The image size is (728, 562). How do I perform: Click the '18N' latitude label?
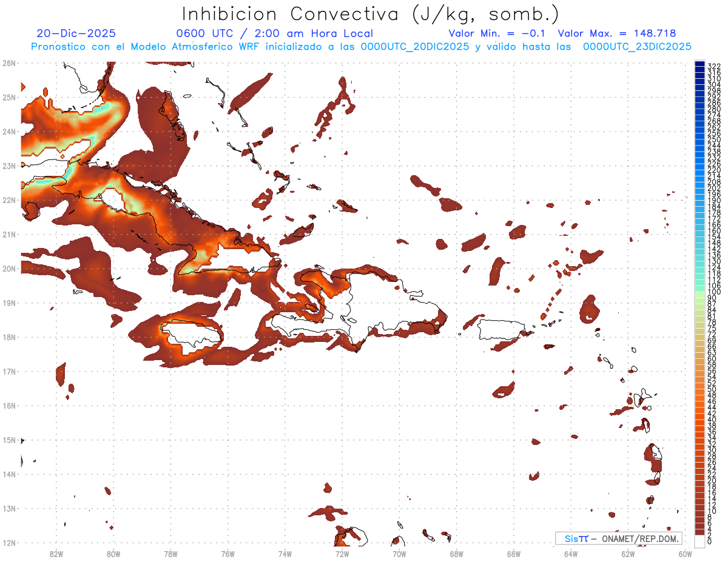tap(9, 337)
